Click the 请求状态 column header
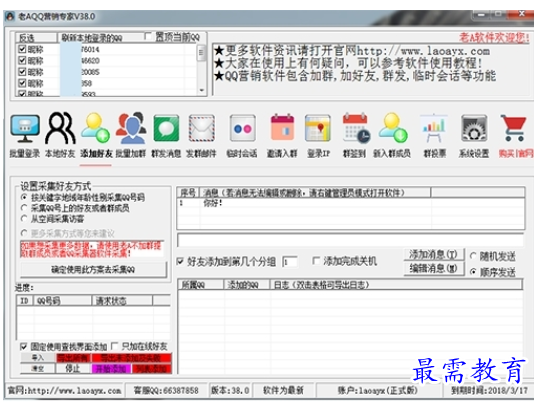The height and width of the screenshot is (402, 534). point(122,301)
